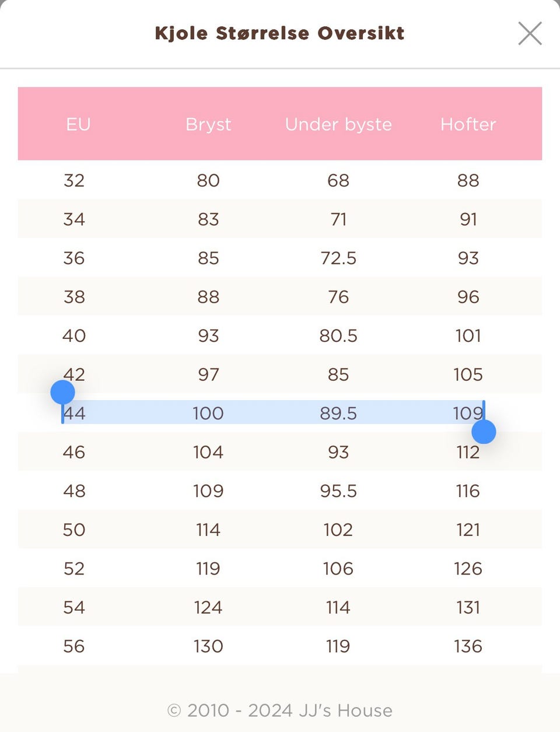Click EU size 36 in table
Screen dimensions: 560x732
tap(74, 258)
